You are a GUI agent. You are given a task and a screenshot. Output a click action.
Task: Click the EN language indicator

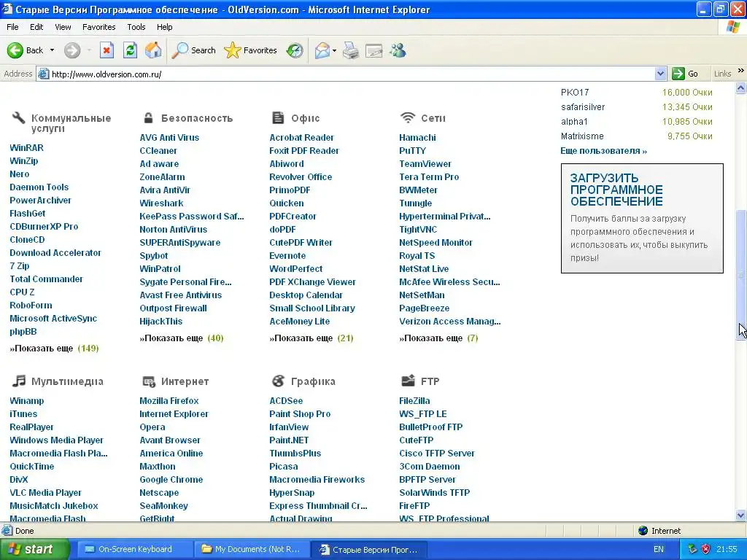point(659,549)
